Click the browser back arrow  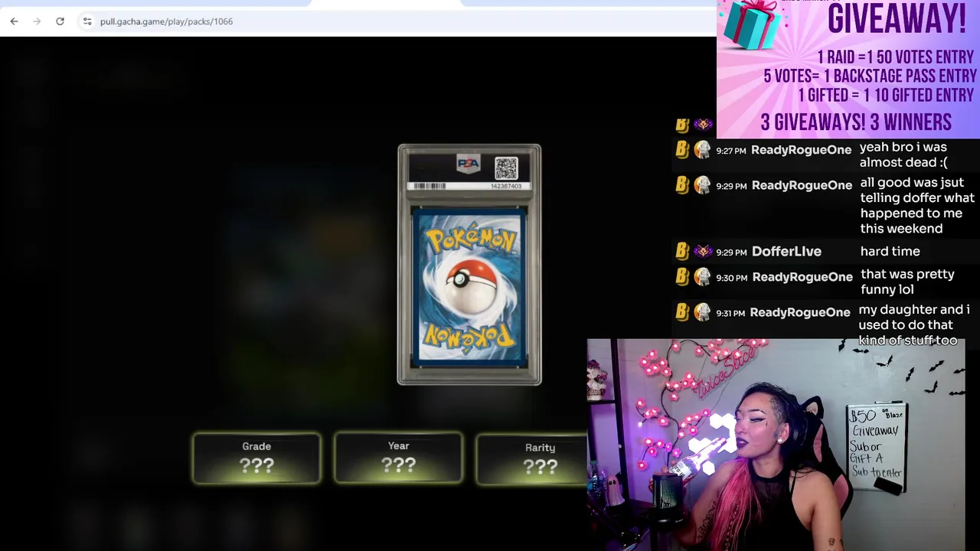[x=14, y=21]
